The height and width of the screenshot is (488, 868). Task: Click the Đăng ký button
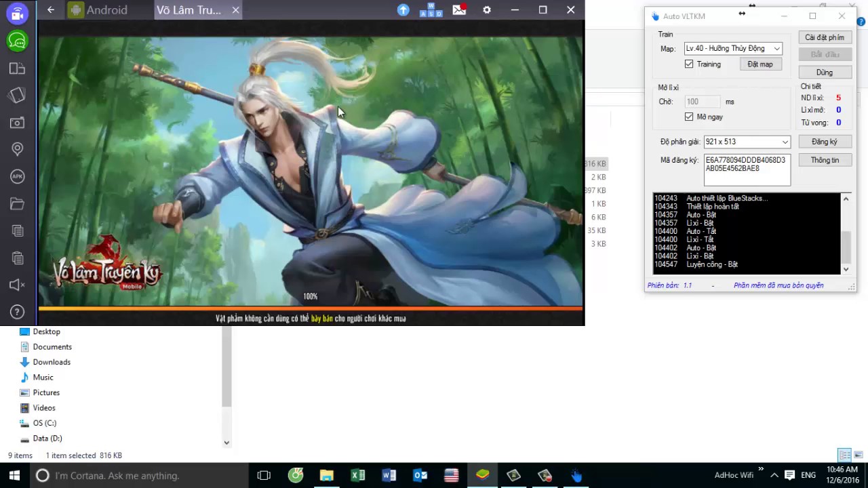tap(825, 142)
